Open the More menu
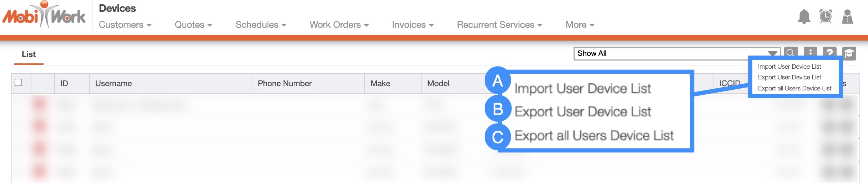Image resolution: width=868 pixels, height=183 pixels. [x=580, y=25]
